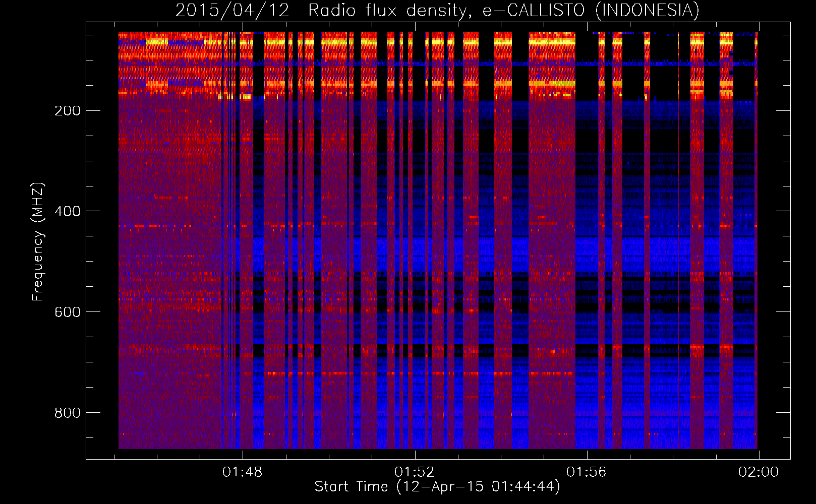Click the 'Start Time (12-Apr-15 01:44:44)' label
The width and height of the screenshot is (816, 504).
pyautogui.click(x=437, y=487)
